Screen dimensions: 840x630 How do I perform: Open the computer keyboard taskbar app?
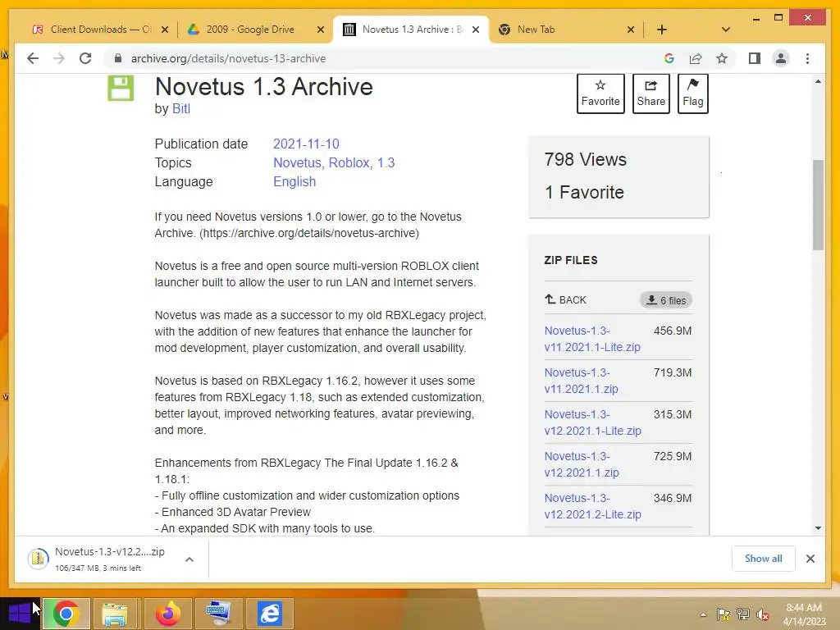tap(218, 614)
